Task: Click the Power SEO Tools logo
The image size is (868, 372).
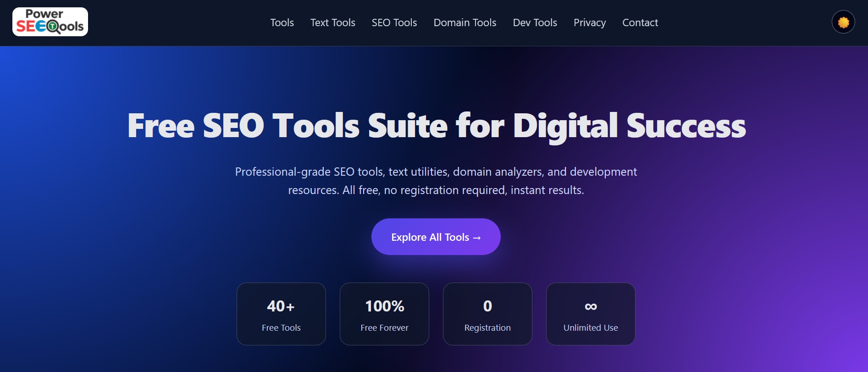Action: click(x=50, y=22)
